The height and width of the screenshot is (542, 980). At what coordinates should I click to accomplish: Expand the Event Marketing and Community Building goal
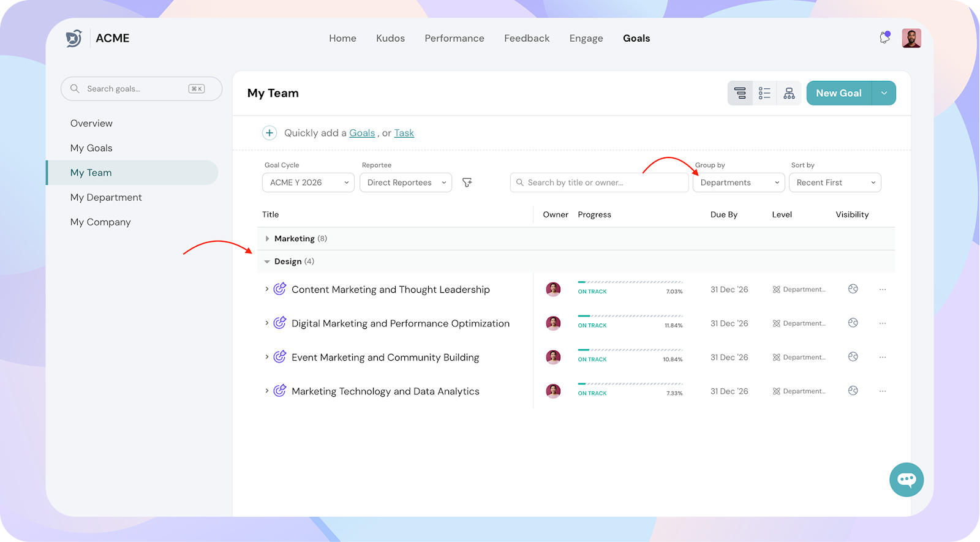tap(266, 357)
